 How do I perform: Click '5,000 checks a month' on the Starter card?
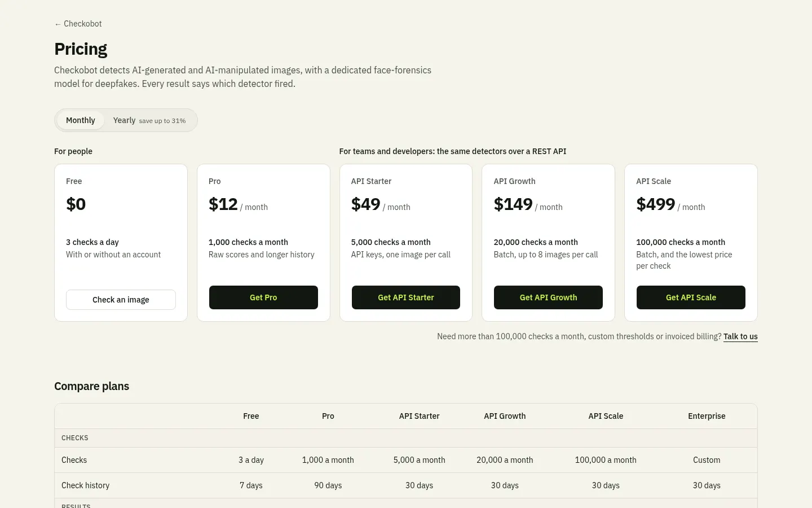click(x=391, y=242)
